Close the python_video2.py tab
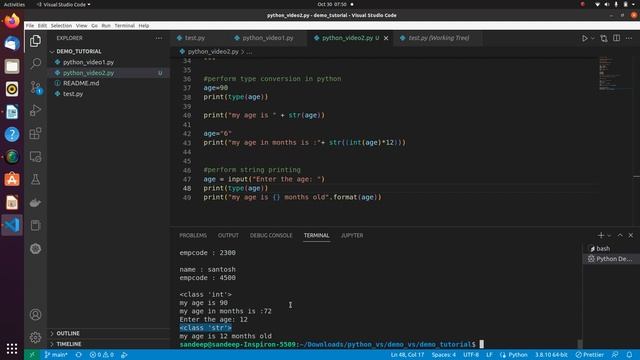 [x=386, y=38]
